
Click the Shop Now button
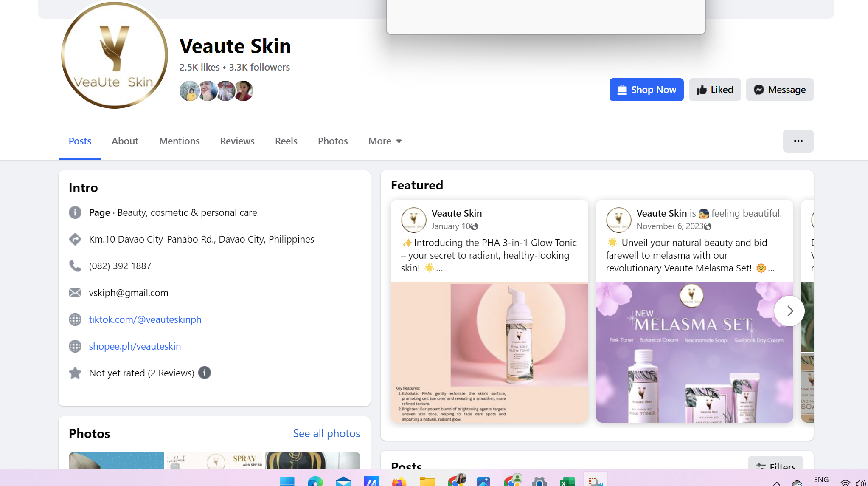click(646, 90)
